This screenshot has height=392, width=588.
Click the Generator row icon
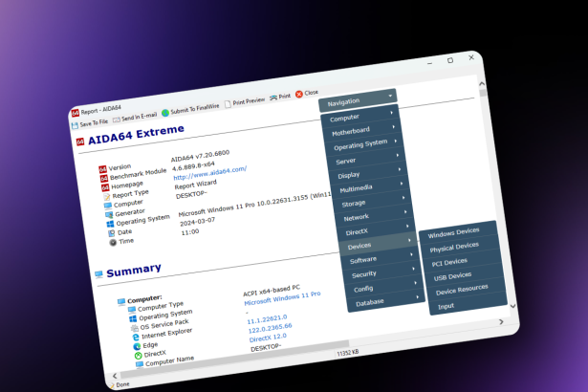(109, 215)
